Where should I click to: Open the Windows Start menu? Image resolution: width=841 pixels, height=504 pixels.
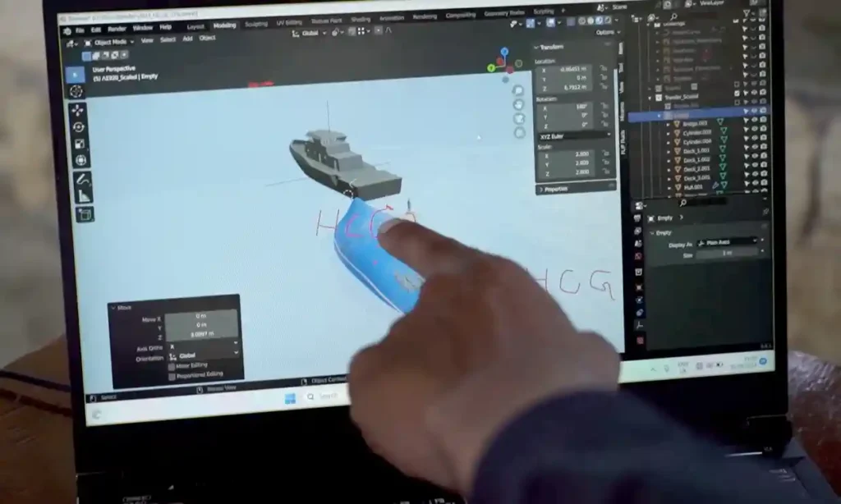pyautogui.click(x=290, y=398)
